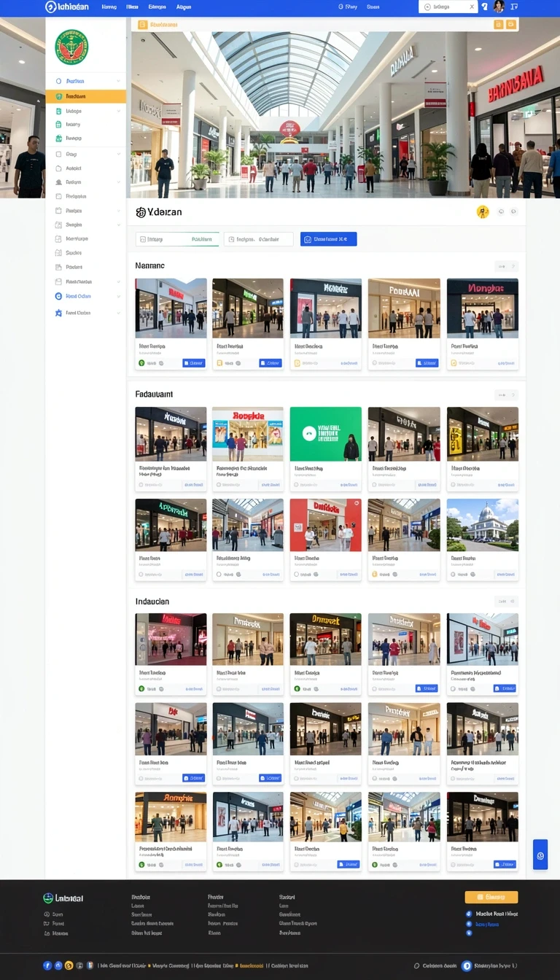Click the search field in the top bar
Image resolution: width=560 pixels, height=980 pixels.
(448, 7)
